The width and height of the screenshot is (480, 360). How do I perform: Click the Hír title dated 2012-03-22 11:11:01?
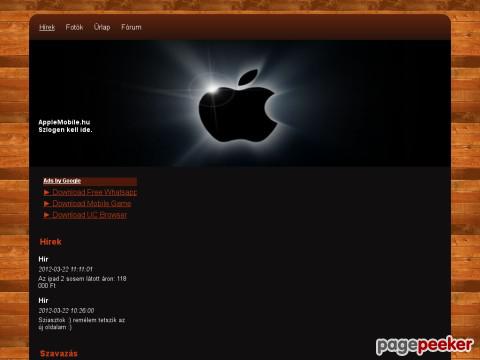click(43, 259)
